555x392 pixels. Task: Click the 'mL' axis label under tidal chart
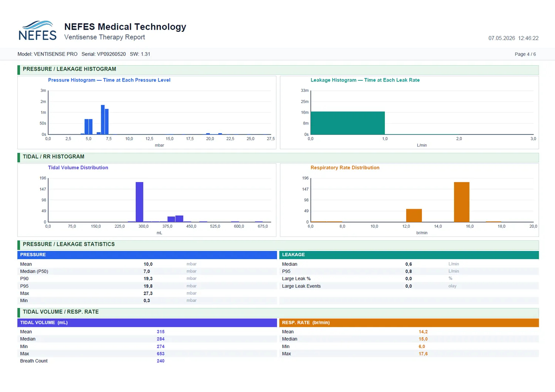(x=159, y=233)
